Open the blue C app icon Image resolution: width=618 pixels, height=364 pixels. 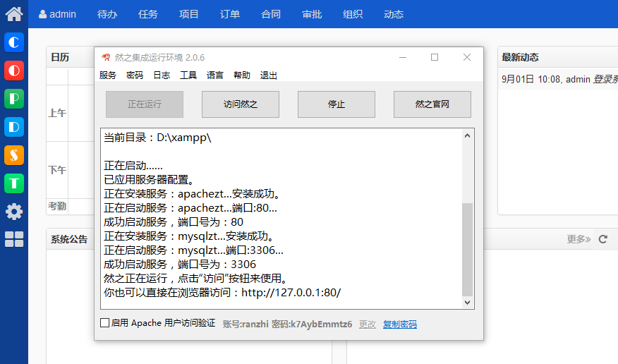click(x=14, y=42)
